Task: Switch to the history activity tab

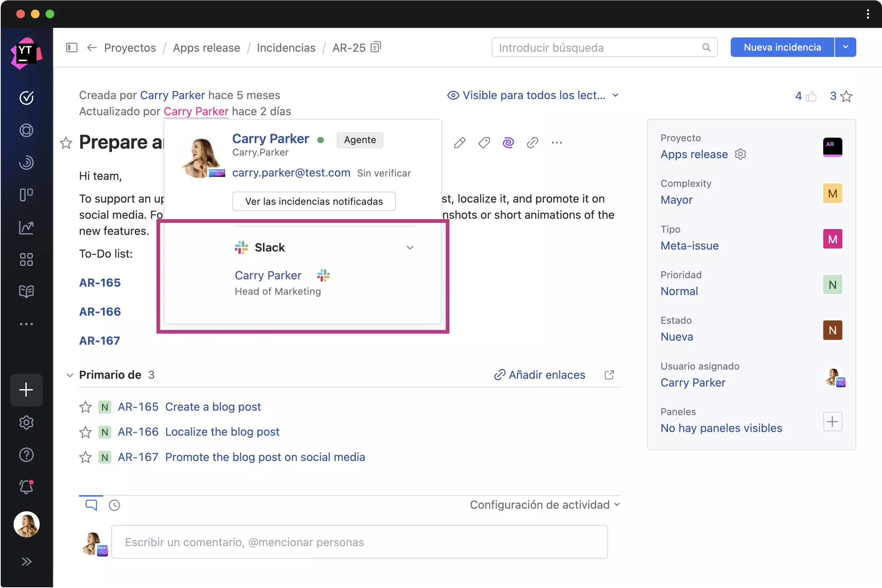Action: click(115, 505)
